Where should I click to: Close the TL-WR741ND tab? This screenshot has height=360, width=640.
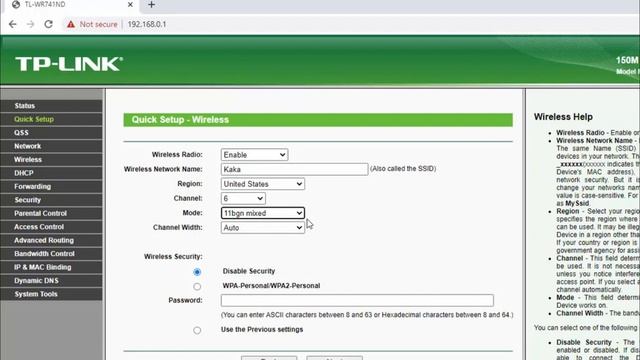coord(130,4)
